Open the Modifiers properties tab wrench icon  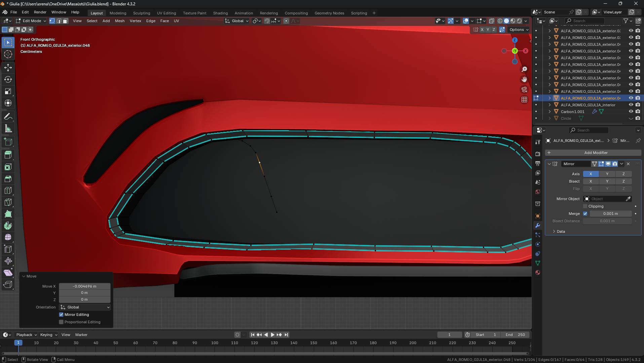coord(538,225)
